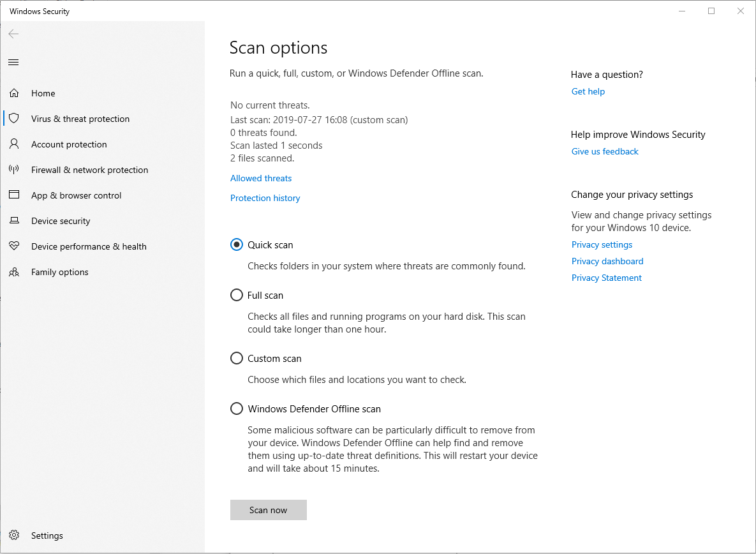This screenshot has height=554, width=756.
Task: Click the Home house icon
Action: 14,93
